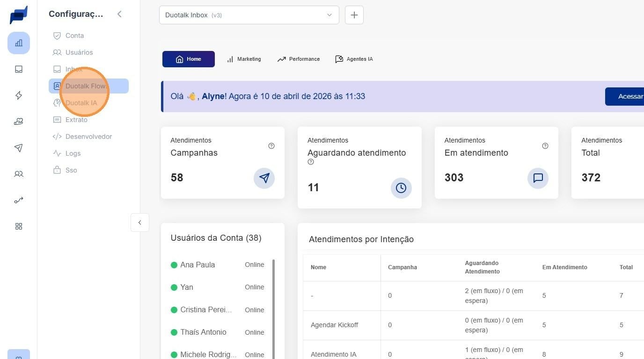The width and height of the screenshot is (644, 359).
Task: Open the paper plane icon in the rail
Action: click(19, 148)
